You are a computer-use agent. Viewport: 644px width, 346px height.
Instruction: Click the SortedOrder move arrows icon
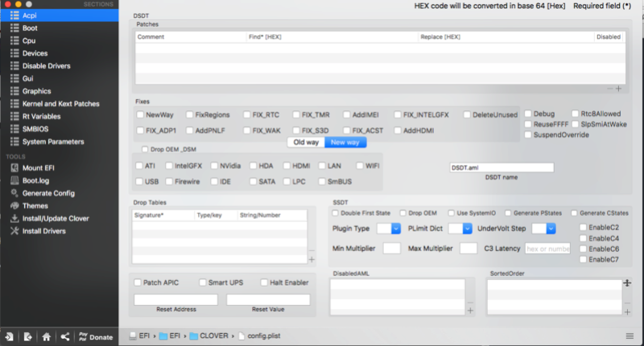pos(627,282)
